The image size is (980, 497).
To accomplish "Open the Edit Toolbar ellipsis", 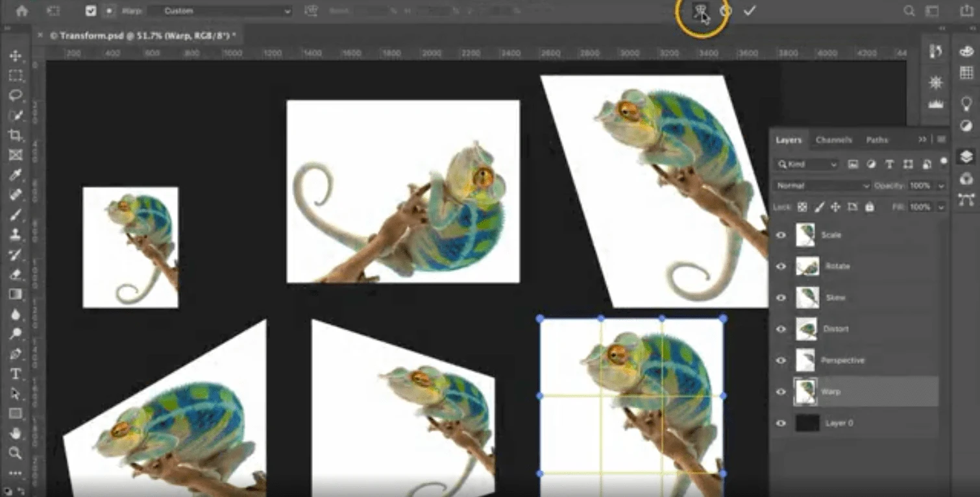I will 16,472.
